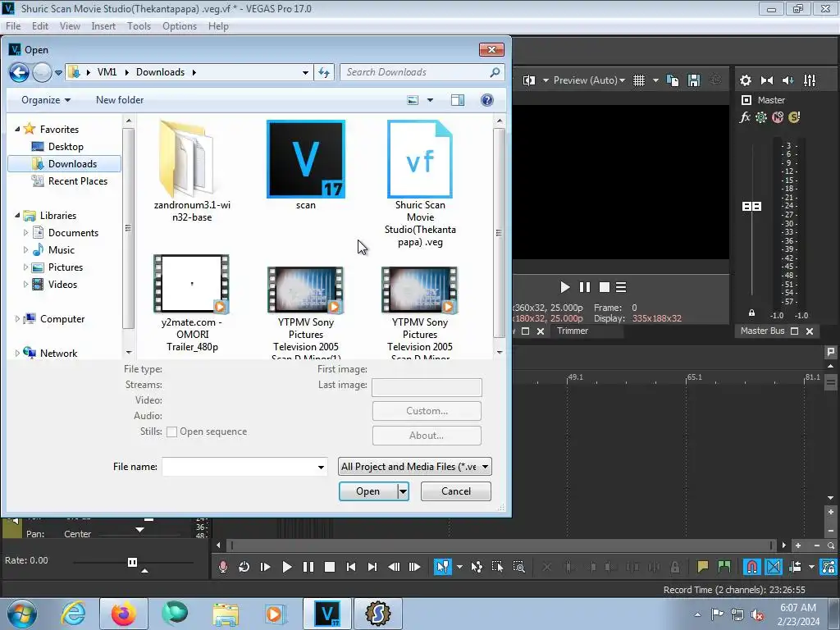The width and height of the screenshot is (840, 630).
Task: Go to end with transport button
Action: coord(372,567)
